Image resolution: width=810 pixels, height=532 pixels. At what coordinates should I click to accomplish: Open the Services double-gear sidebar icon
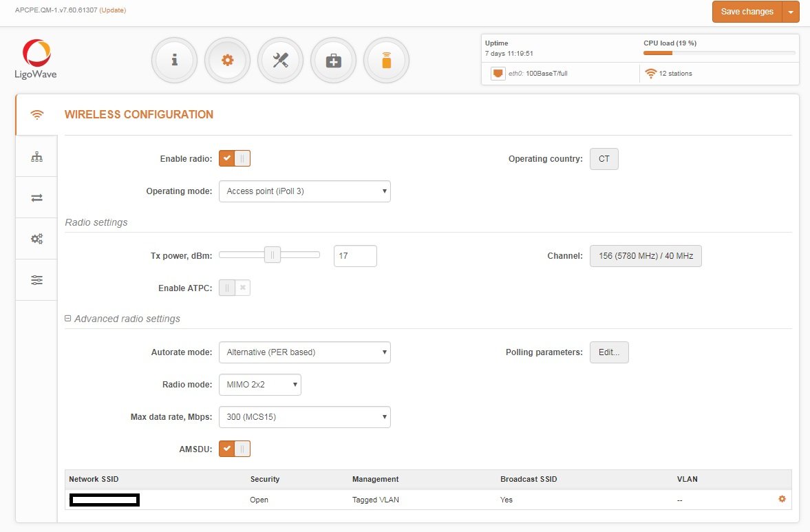[x=36, y=239]
